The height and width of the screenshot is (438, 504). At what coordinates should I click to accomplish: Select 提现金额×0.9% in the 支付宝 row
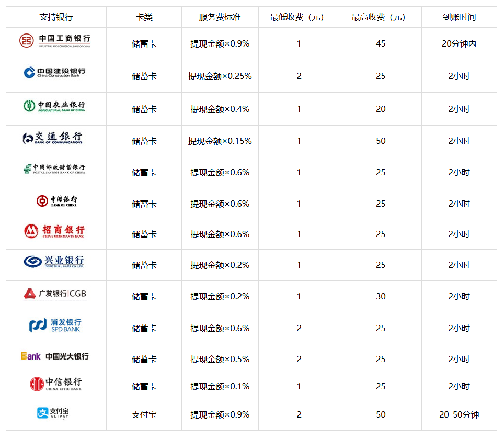tap(220, 414)
